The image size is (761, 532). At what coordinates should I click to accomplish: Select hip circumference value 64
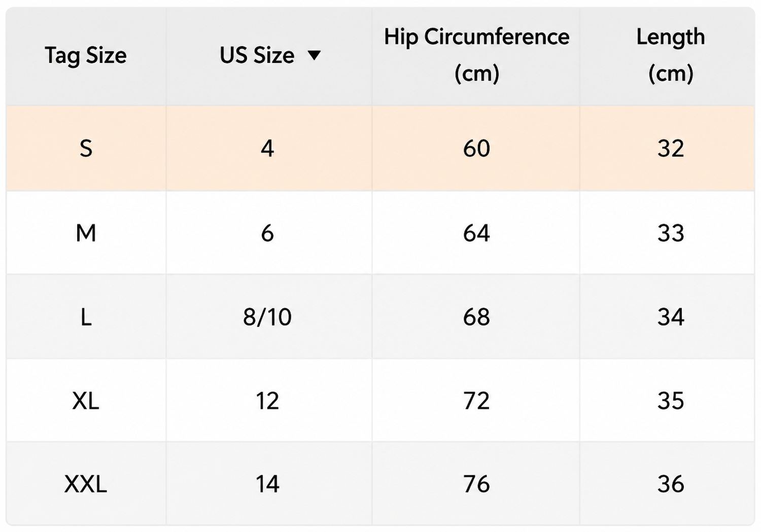tap(476, 233)
